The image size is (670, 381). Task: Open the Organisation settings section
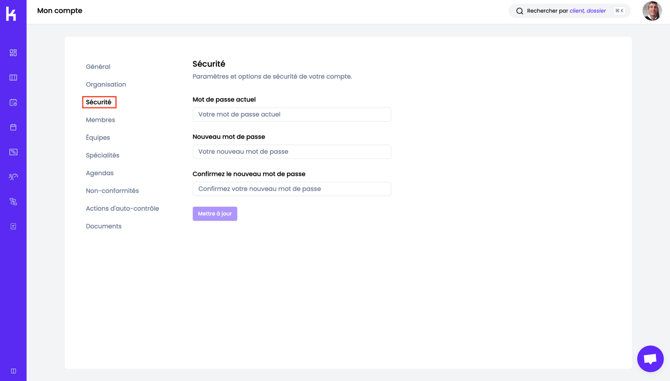[106, 85]
